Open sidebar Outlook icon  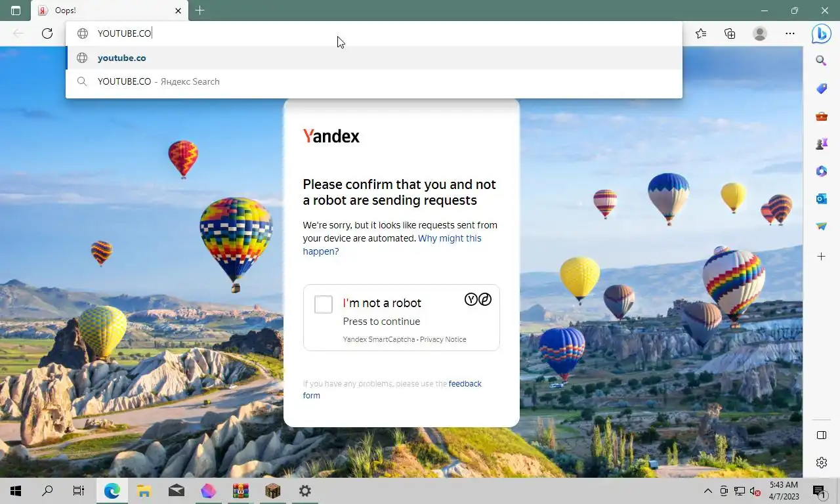pyautogui.click(x=821, y=198)
